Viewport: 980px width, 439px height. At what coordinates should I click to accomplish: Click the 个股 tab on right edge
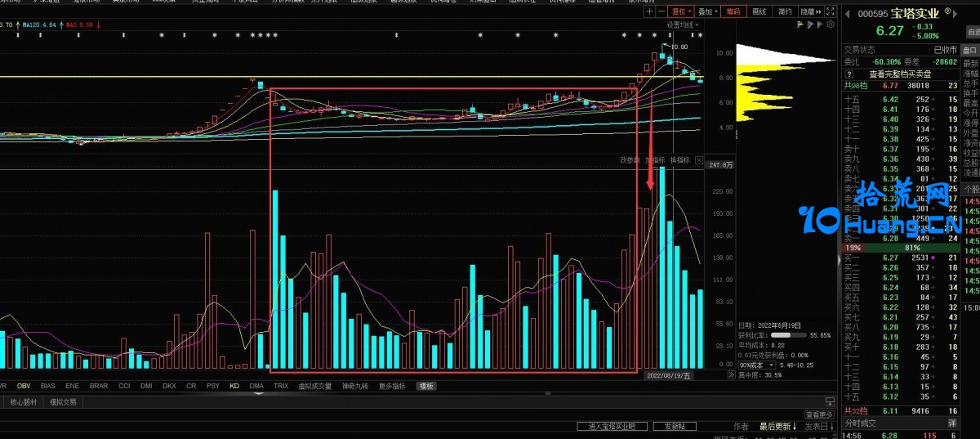tap(971, 189)
